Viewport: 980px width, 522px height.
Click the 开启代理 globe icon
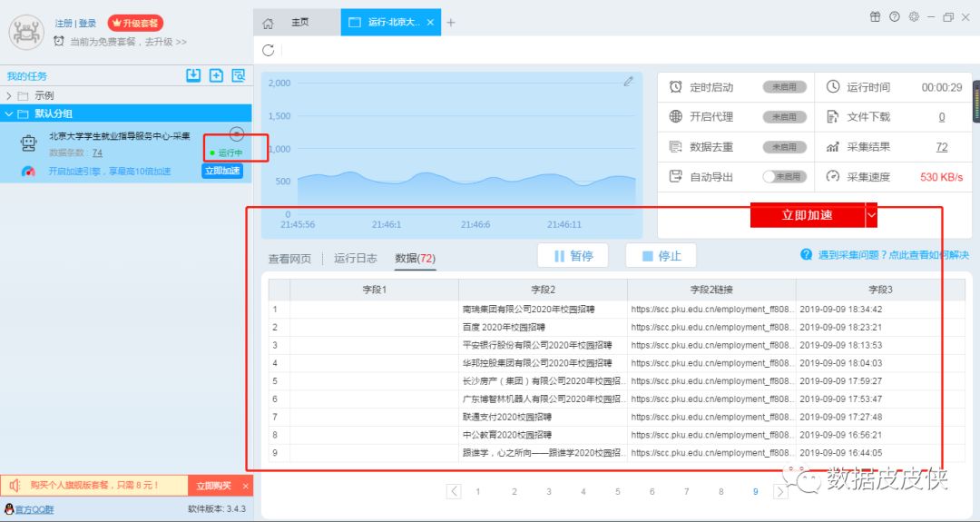(676, 116)
